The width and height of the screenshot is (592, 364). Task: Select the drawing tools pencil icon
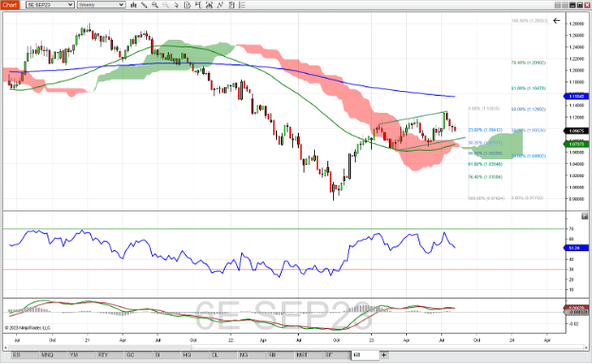click(144, 5)
